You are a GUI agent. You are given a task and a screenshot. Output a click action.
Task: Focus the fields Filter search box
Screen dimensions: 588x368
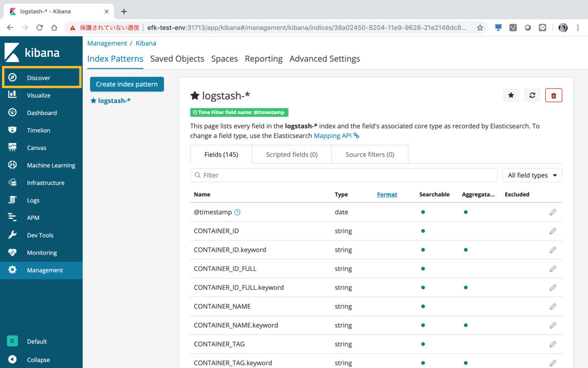click(343, 175)
